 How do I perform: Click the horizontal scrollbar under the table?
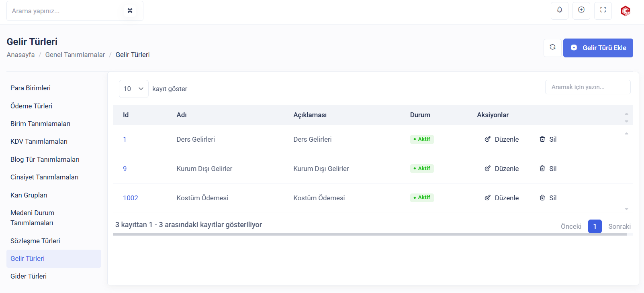(x=370, y=234)
